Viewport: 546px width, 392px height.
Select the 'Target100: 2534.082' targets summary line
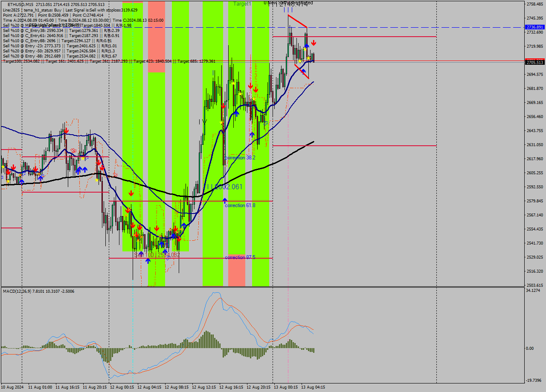click(109, 61)
